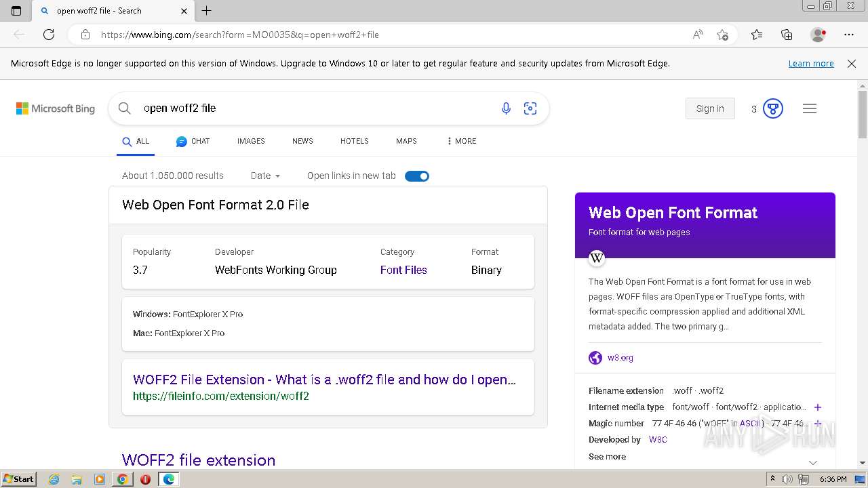Expand the See more chevron in info panel
This screenshot has width=868, height=488.
[x=813, y=462]
